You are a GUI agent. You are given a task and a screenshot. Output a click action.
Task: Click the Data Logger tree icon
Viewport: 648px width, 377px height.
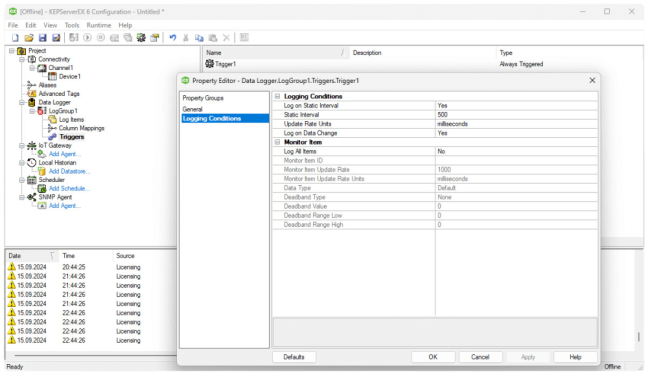[32, 103]
